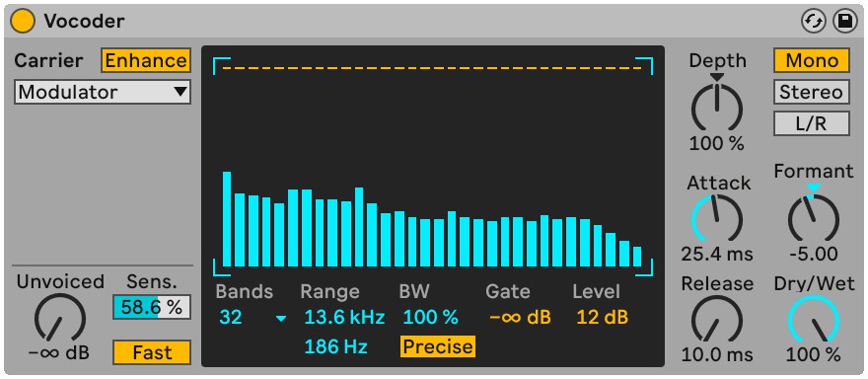The height and width of the screenshot is (379, 868).
Task: Click the 32 Bands value
Action: pos(231,318)
